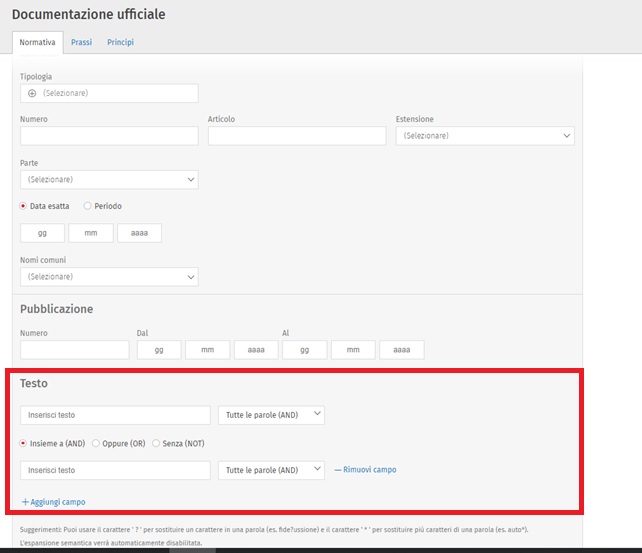The image size is (642, 553).
Task: Switch to the Prassi tab
Action: [x=81, y=42]
